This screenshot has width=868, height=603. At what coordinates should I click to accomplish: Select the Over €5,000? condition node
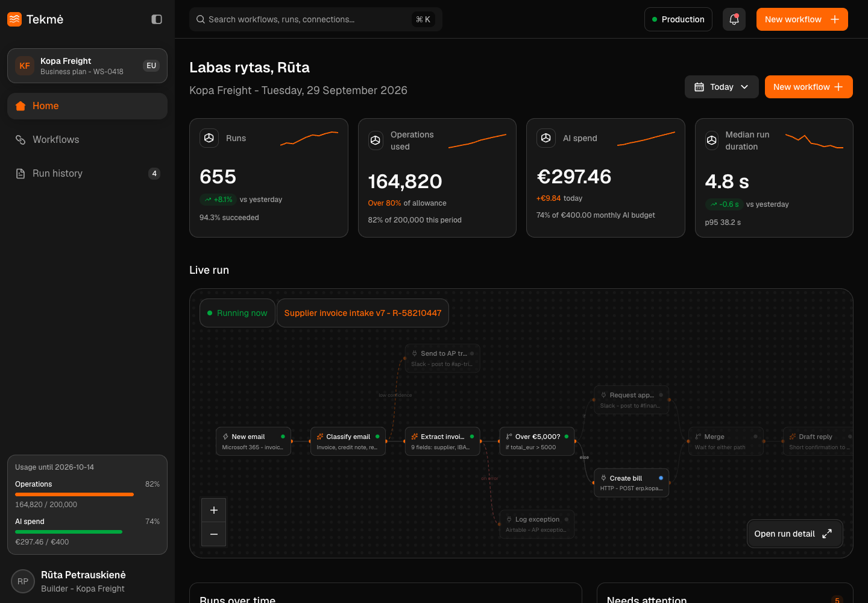click(x=537, y=441)
